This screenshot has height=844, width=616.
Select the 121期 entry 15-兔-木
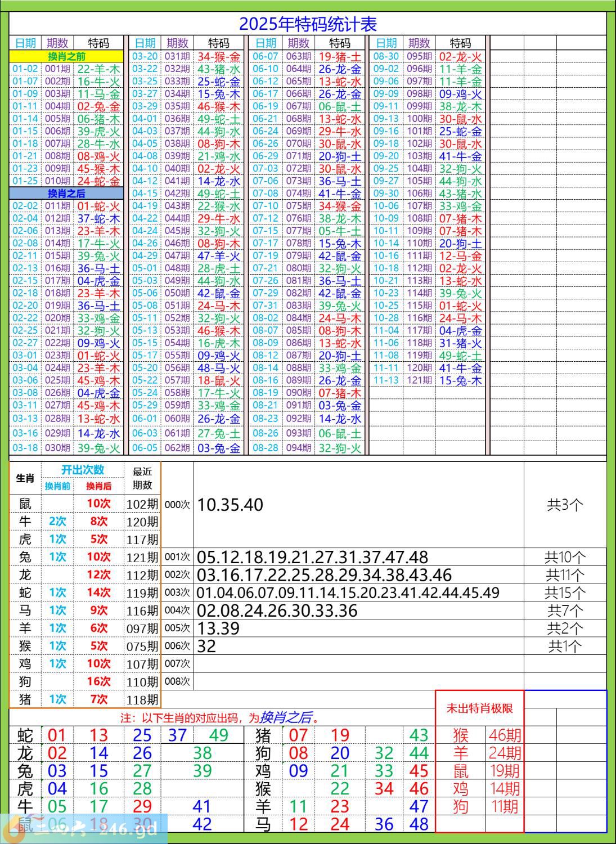coord(460,380)
